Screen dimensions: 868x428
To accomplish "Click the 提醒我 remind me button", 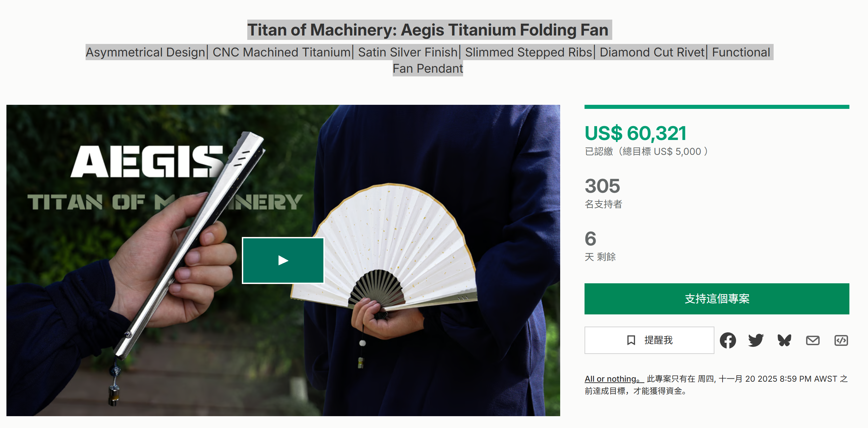I will [649, 340].
